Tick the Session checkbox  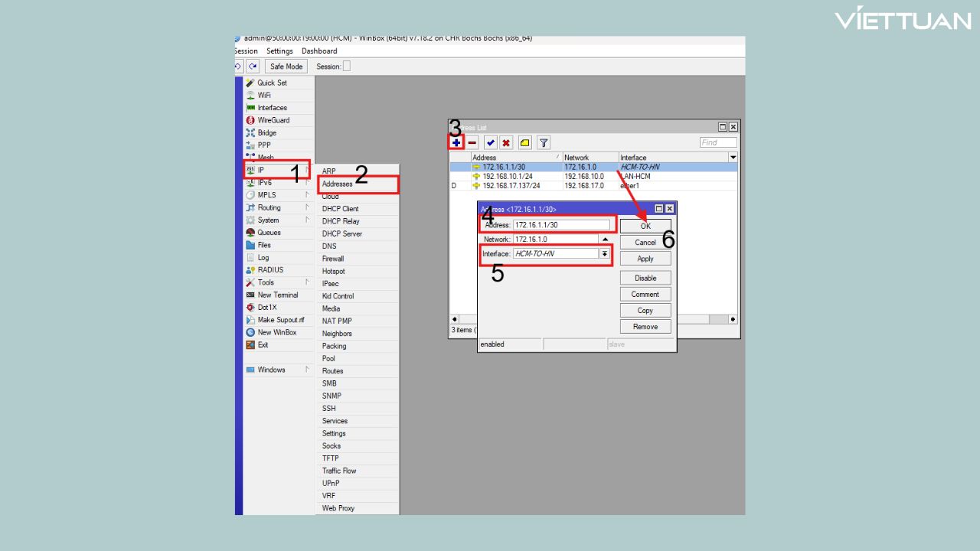pos(346,67)
